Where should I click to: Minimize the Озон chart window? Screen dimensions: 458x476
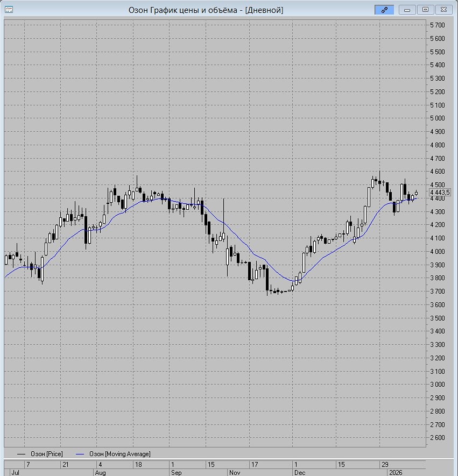[x=407, y=10]
